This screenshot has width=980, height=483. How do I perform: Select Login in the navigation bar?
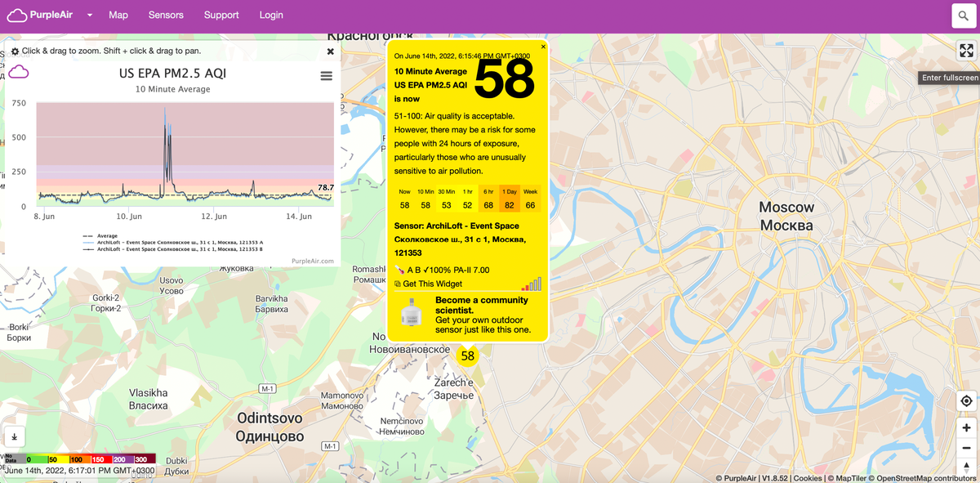pos(271,15)
